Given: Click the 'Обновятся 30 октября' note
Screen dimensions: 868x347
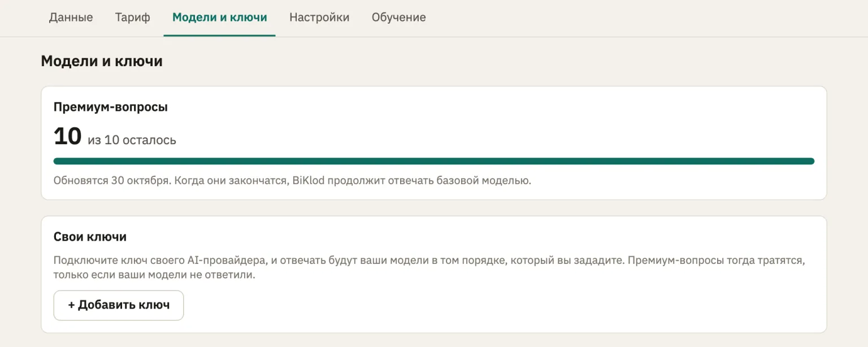Looking at the screenshot, I should 292,181.
